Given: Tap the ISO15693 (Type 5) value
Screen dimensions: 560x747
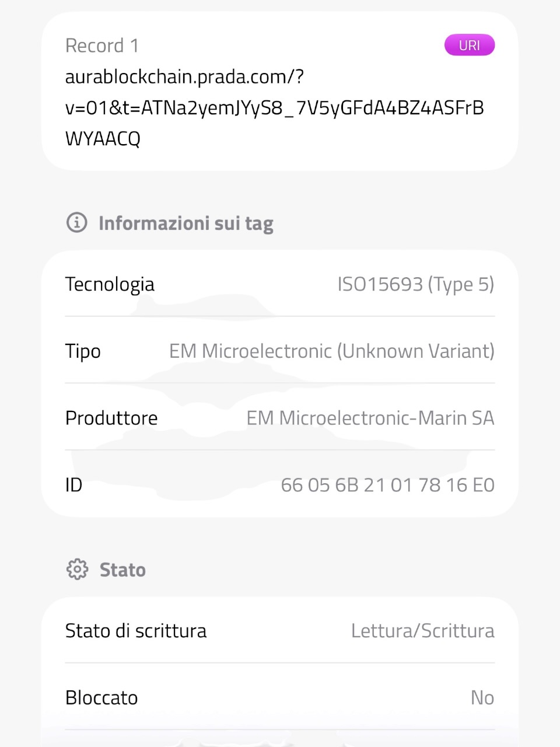Looking at the screenshot, I should 416,284.
